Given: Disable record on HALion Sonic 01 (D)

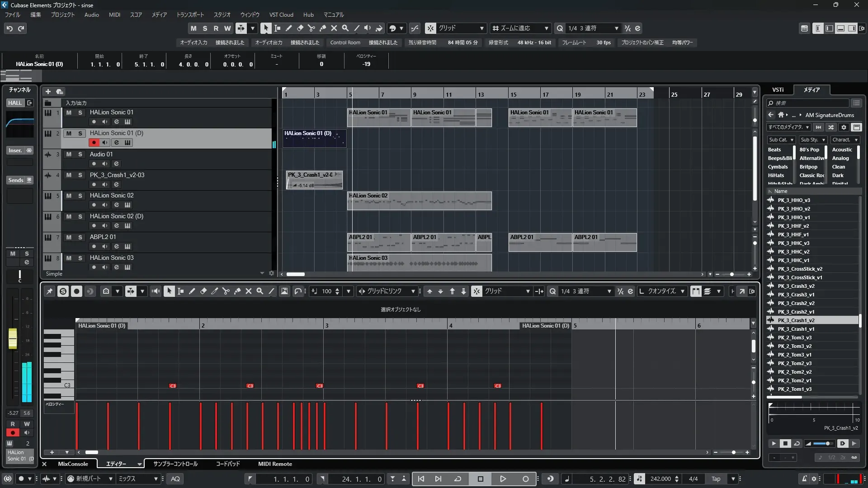Looking at the screenshot, I should [94, 143].
